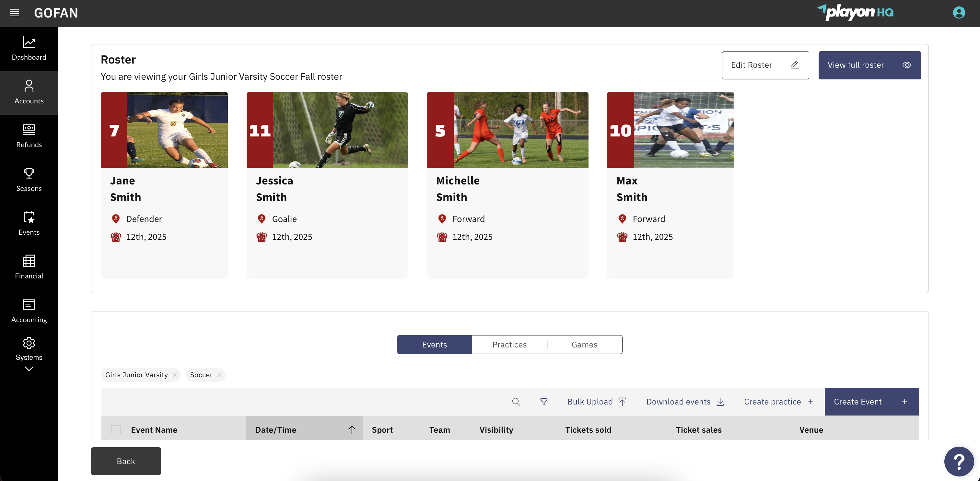980x481 pixels.
Task: Open the Accounting section
Action: [29, 311]
